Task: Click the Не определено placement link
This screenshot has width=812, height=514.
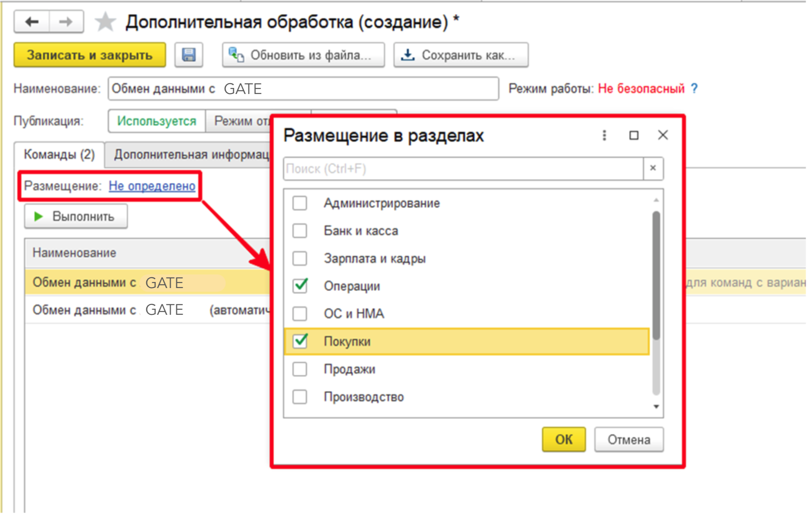Action: pos(152,186)
